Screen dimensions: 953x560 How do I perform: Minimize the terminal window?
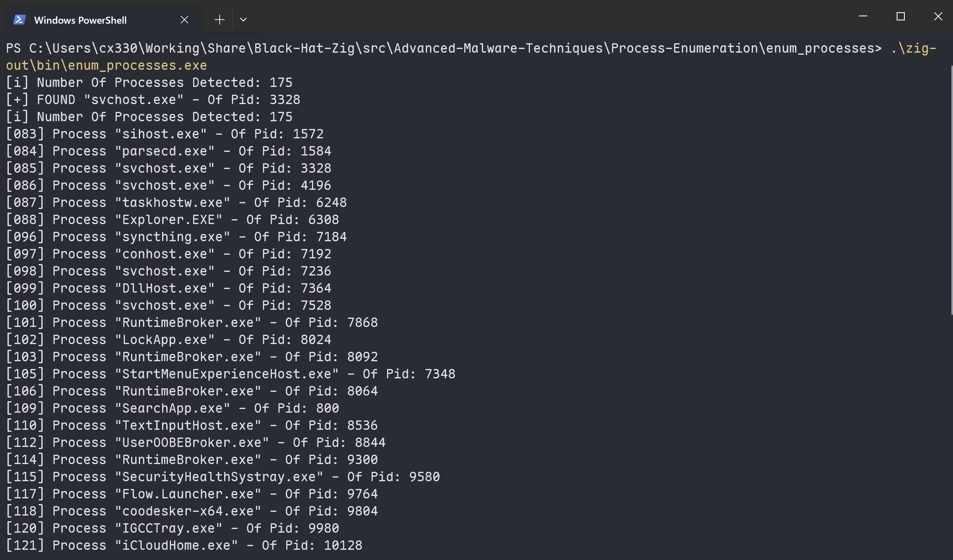tap(863, 16)
